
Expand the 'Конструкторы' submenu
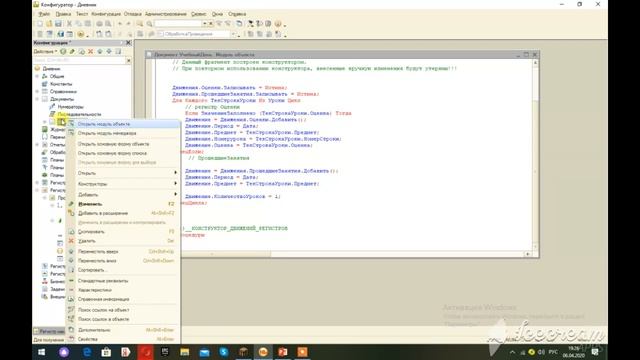(x=122, y=184)
